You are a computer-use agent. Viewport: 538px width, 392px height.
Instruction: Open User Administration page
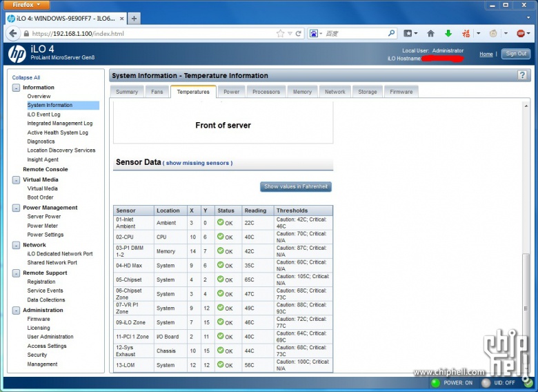(x=50, y=337)
